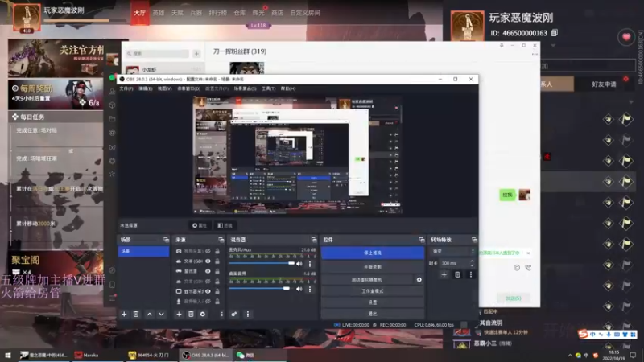Open the cube icon in WeChat sidebar
Image resolution: width=644 pixels, height=362 pixels.
pos(112,105)
